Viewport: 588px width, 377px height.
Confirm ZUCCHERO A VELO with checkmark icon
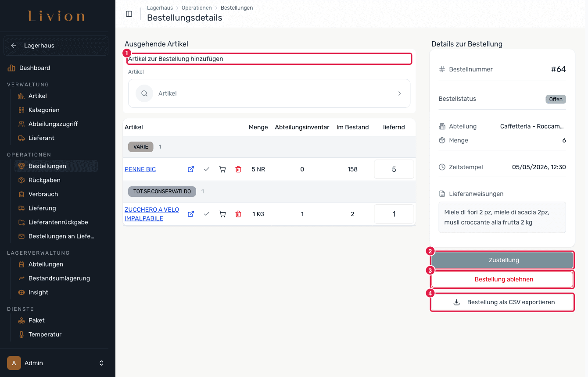coord(207,214)
